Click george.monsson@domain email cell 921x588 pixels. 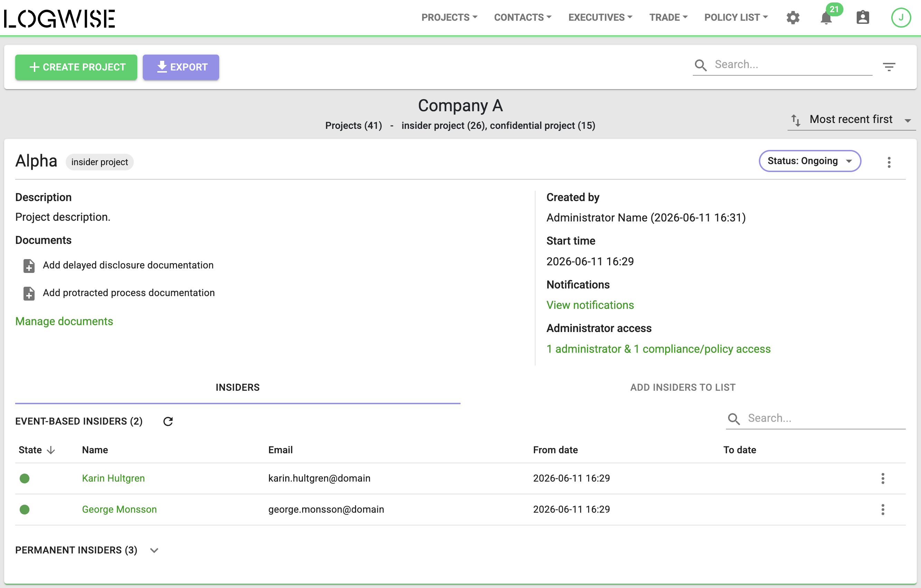click(326, 509)
